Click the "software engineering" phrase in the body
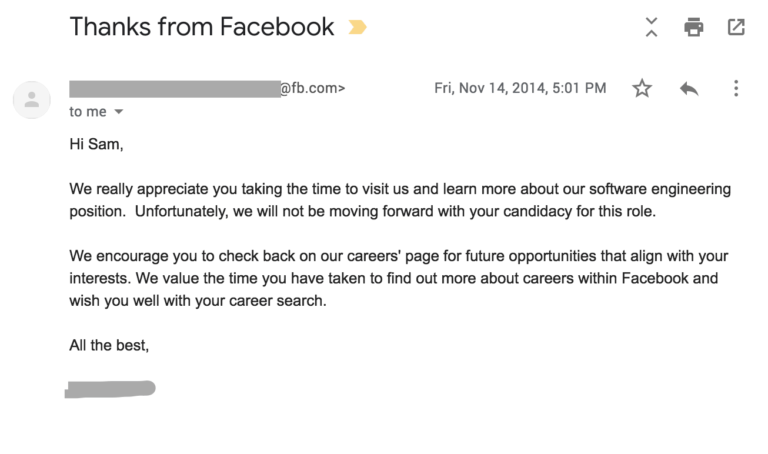 (x=659, y=189)
